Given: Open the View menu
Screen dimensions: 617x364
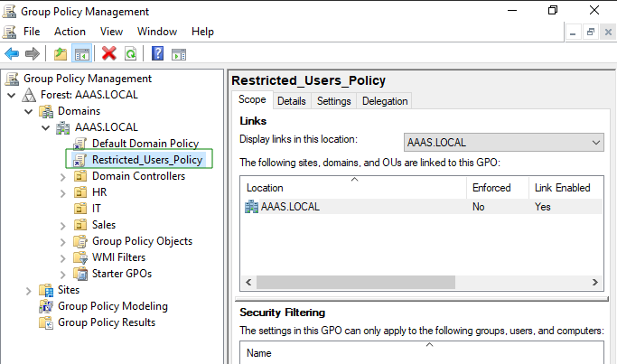Looking at the screenshot, I should [111, 32].
